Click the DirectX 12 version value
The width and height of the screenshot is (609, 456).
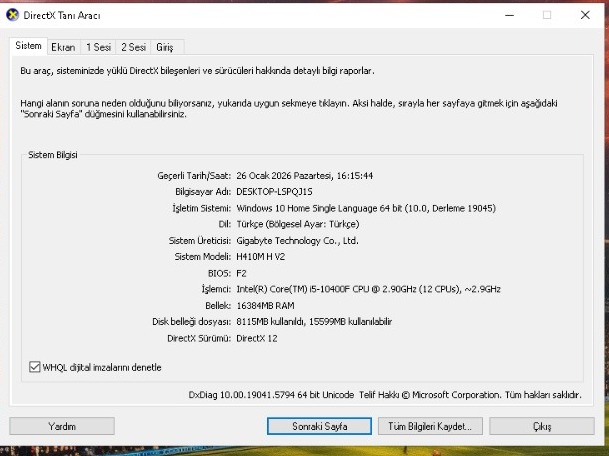tap(257, 338)
